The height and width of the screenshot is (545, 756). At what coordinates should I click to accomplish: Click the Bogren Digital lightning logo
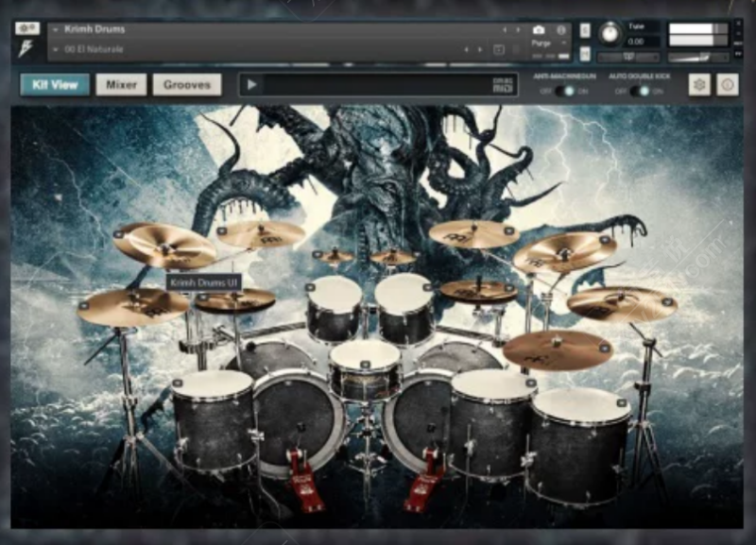[x=26, y=49]
